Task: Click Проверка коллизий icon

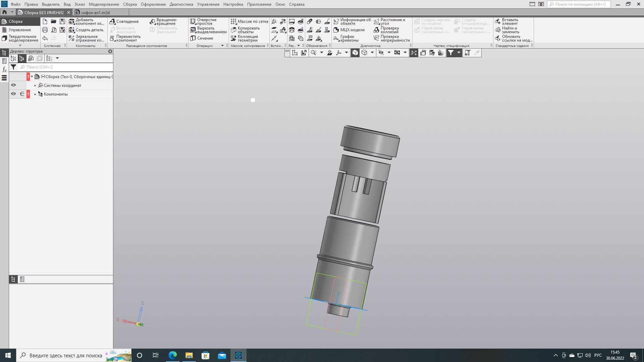Action: click(376, 30)
